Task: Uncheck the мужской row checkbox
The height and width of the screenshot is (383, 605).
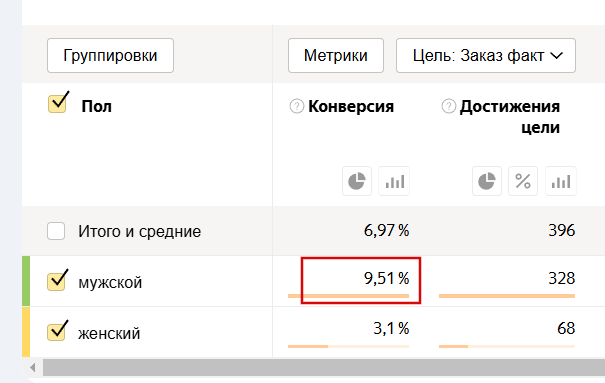Action: 56,281
